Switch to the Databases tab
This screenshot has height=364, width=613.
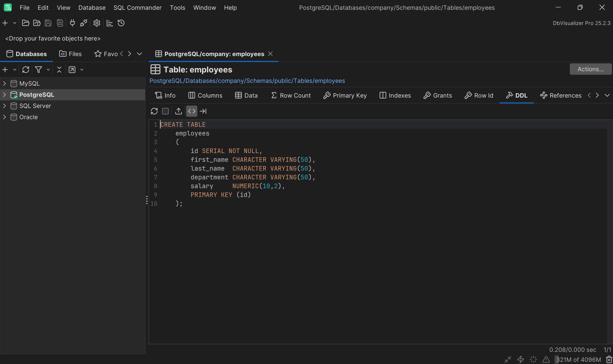(27, 54)
